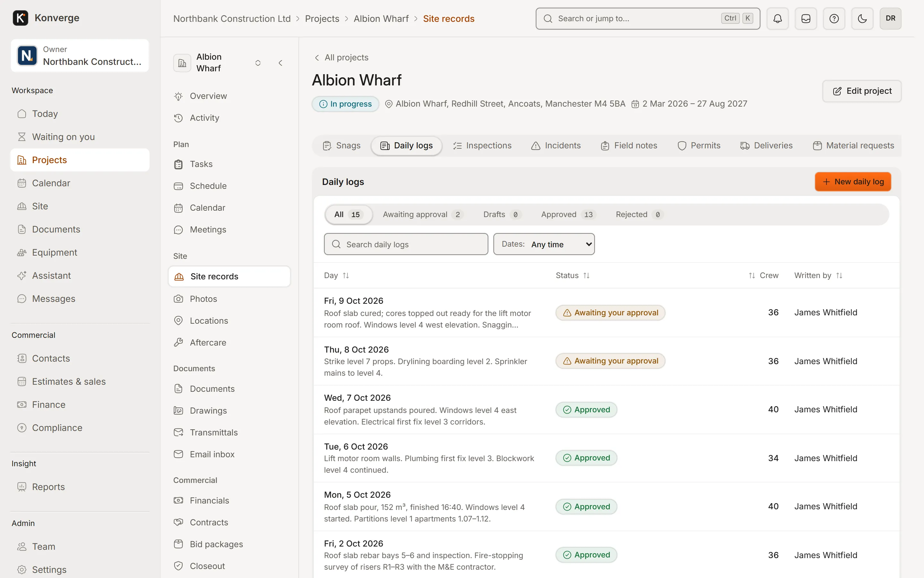Open Photos in the Site section
This screenshot has width=924, height=578.
[229, 299]
